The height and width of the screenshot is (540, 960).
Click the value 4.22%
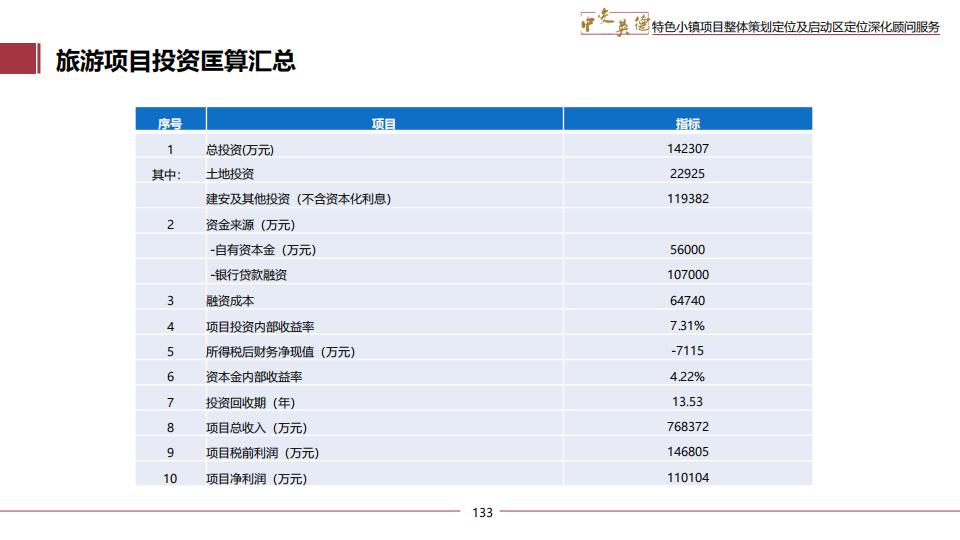point(687,377)
